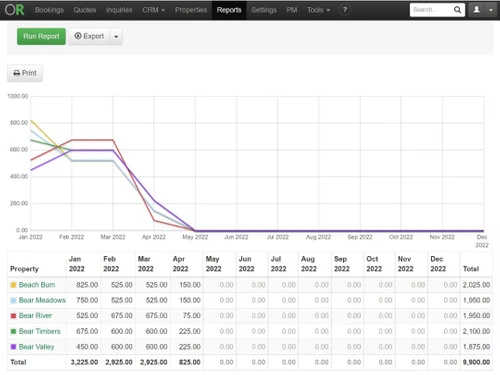Select Bear Timbers total 2,100.00
This screenshot has width=500, height=375.
(476, 331)
